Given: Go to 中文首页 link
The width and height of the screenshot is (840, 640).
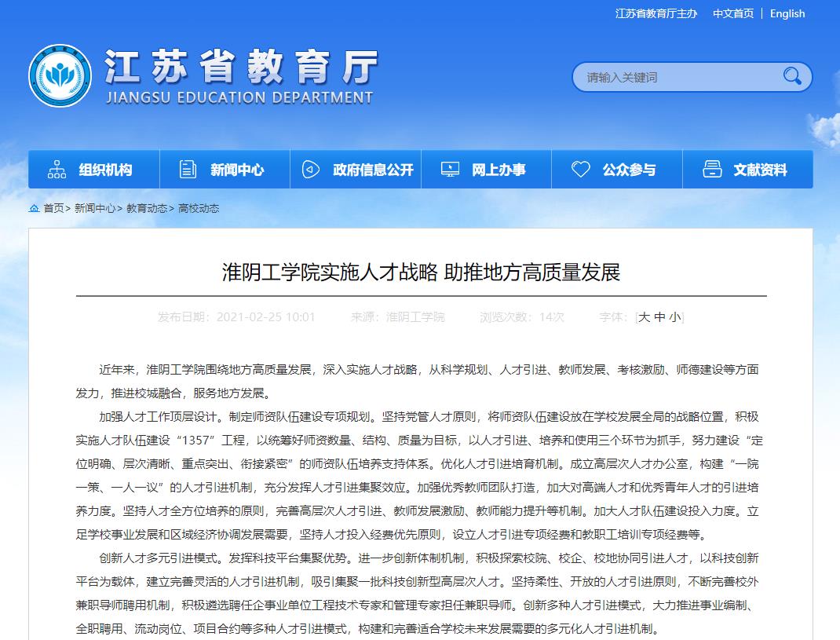Looking at the screenshot, I should [733, 13].
